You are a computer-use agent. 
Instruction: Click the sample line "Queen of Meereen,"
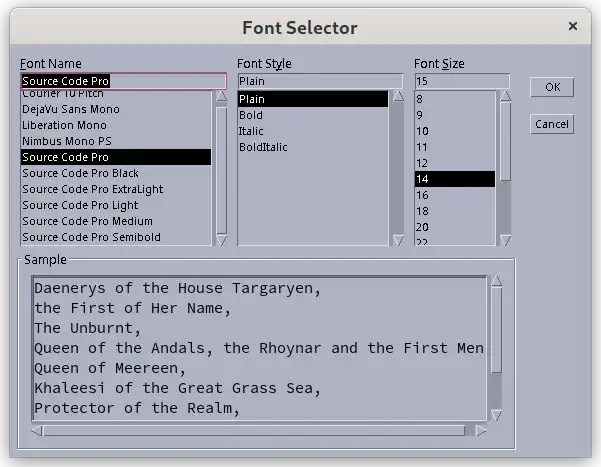tap(110, 368)
